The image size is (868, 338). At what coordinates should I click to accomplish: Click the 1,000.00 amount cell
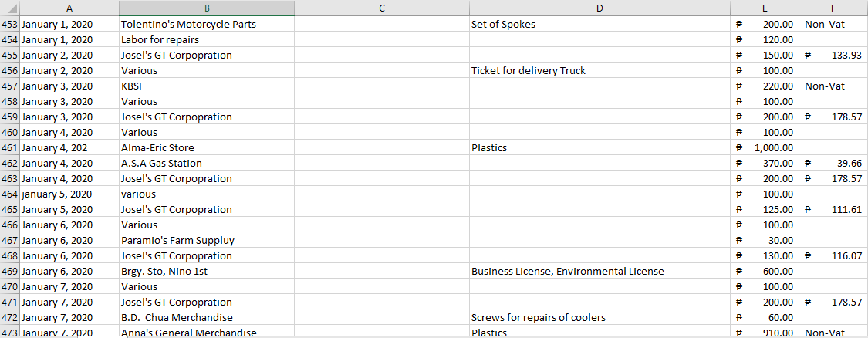point(772,148)
